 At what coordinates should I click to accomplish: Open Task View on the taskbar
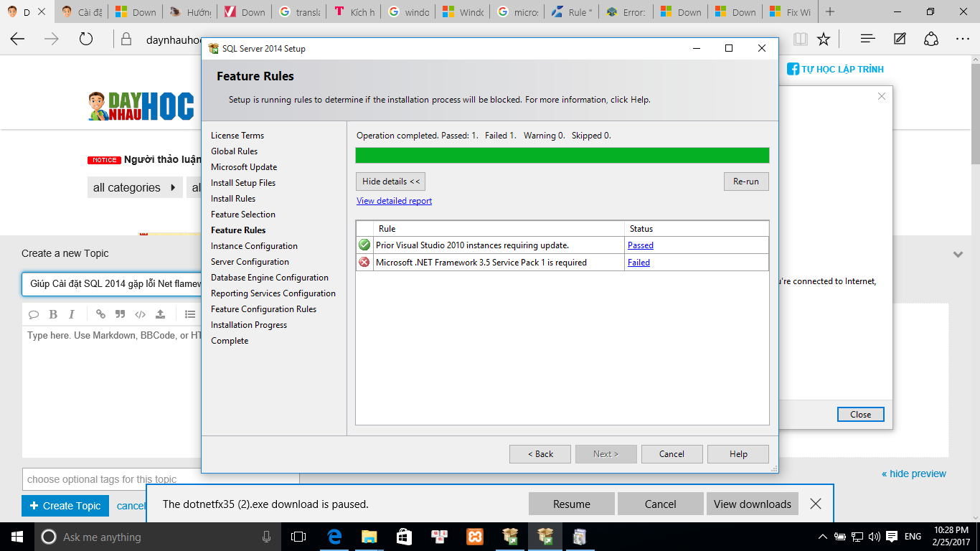298,537
